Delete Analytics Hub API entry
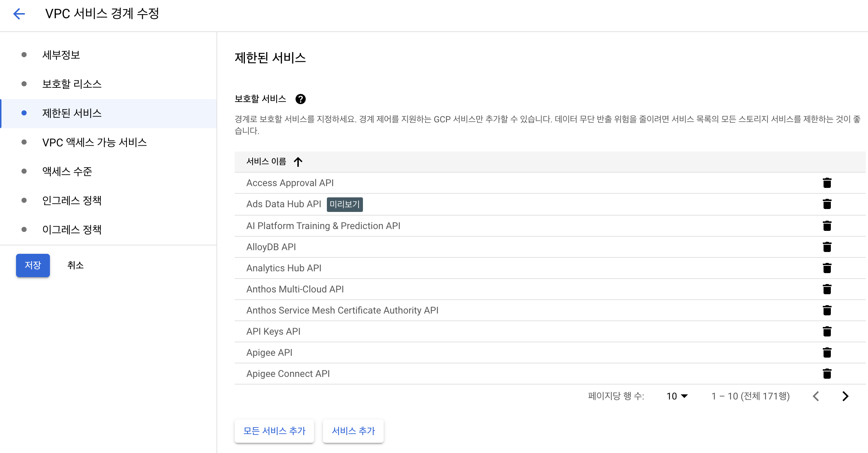This screenshot has height=453, width=868. pyautogui.click(x=827, y=268)
